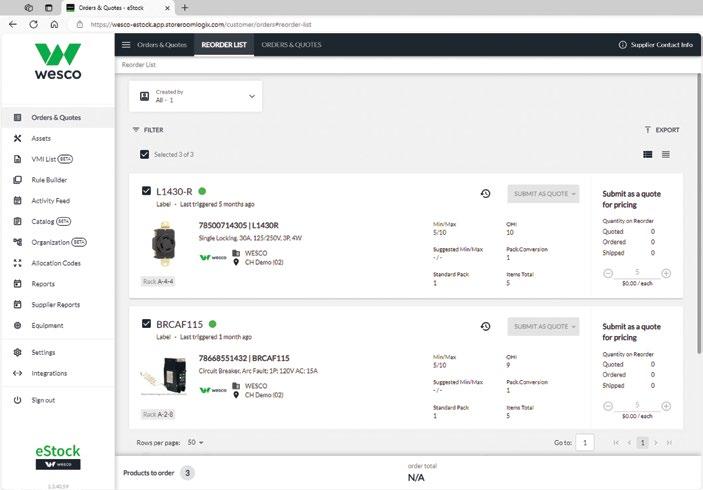
Task: Open product 78668551432 | BRCAF115 title
Action: pyautogui.click(x=244, y=358)
